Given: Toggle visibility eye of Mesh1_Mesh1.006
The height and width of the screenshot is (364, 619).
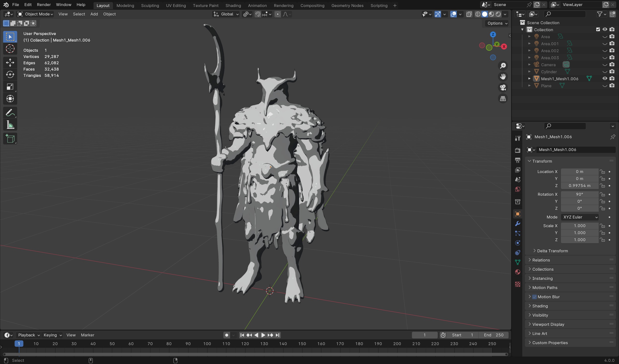Looking at the screenshot, I should 605,79.
